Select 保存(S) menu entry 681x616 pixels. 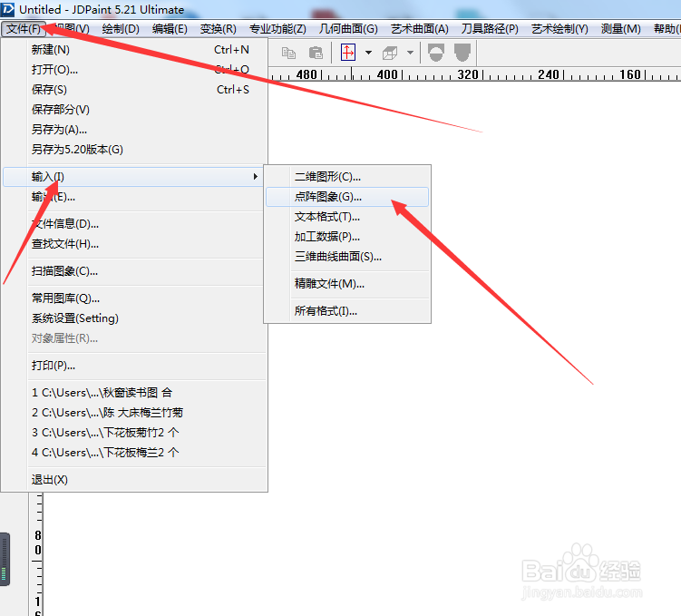tap(134, 90)
